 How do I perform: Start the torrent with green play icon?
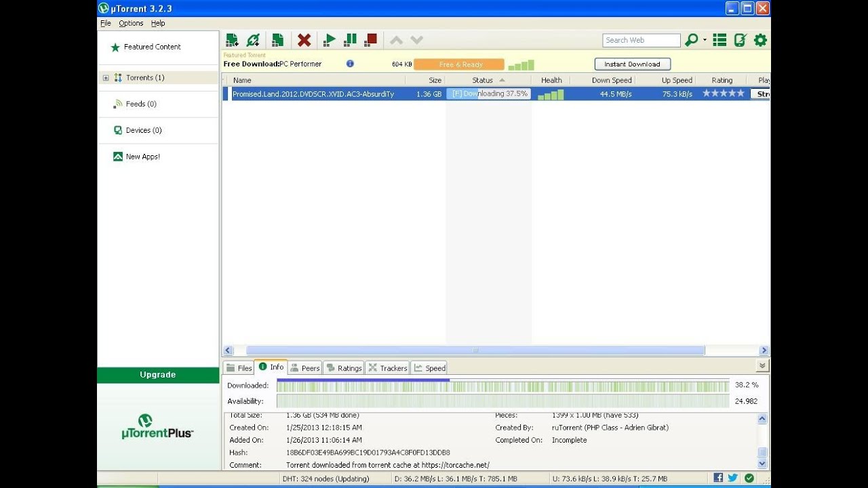point(330,40)
